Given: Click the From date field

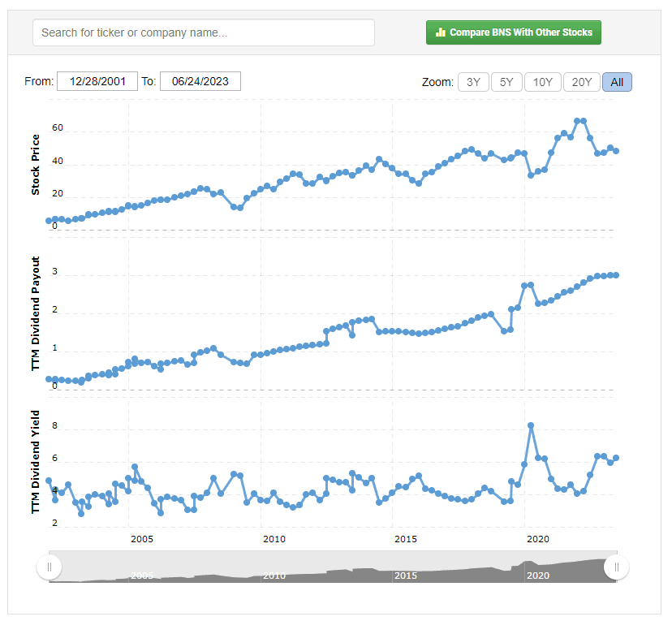Looking at the screenshot, I should click(97, 81).
